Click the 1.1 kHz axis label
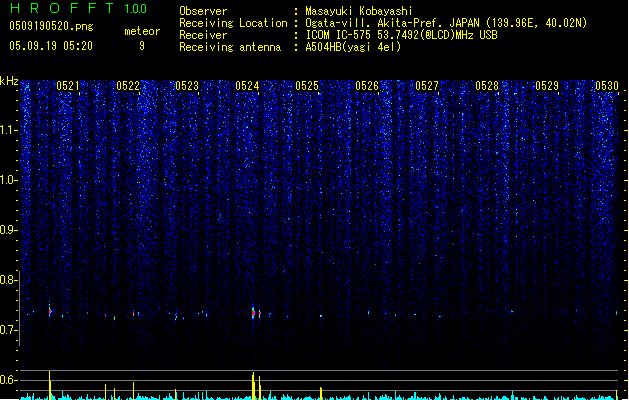Image resolution: width=629 pixels, height=400 pixels. click(9, 130)
